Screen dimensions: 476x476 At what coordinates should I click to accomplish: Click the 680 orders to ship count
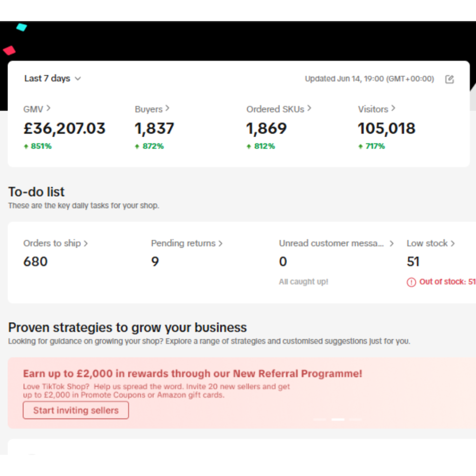[x=35, y=262]
